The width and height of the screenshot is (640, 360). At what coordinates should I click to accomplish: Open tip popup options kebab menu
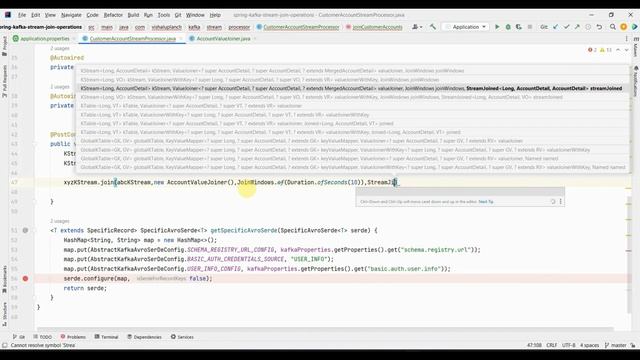pos(560,202)
